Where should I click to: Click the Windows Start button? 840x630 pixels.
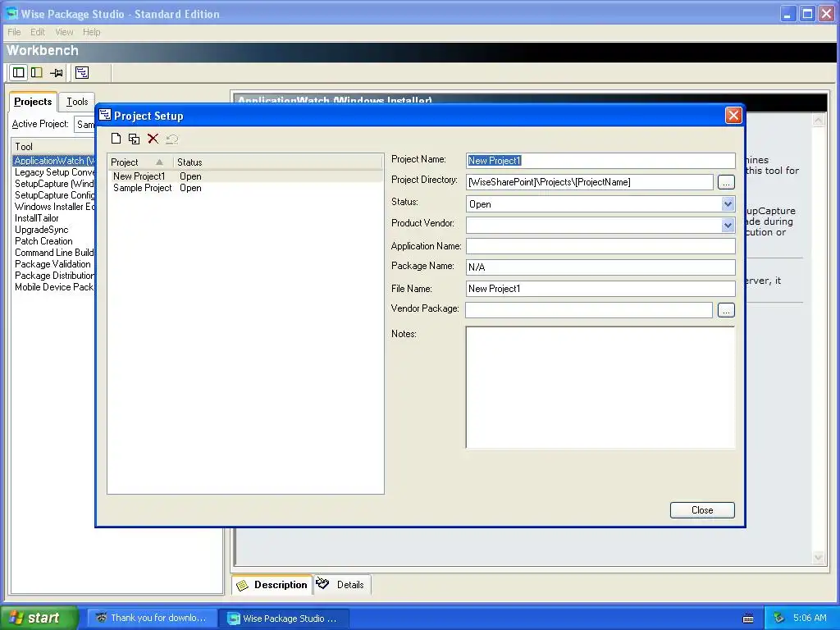pyautogui.click(x=39, y=618)
